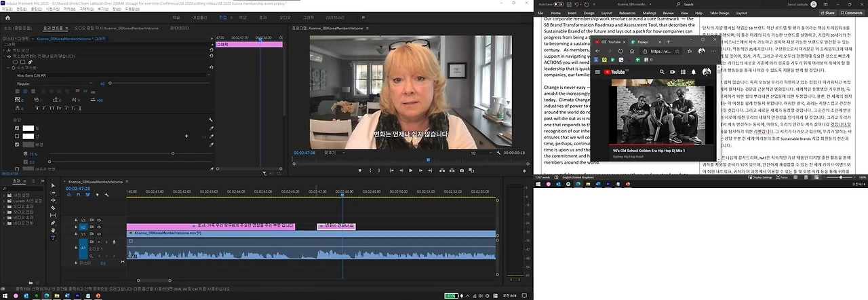The width and height of the screenshot is (868, 300).
Task: Expand the 비디오 모션 effect section
Action: [3, 50]
